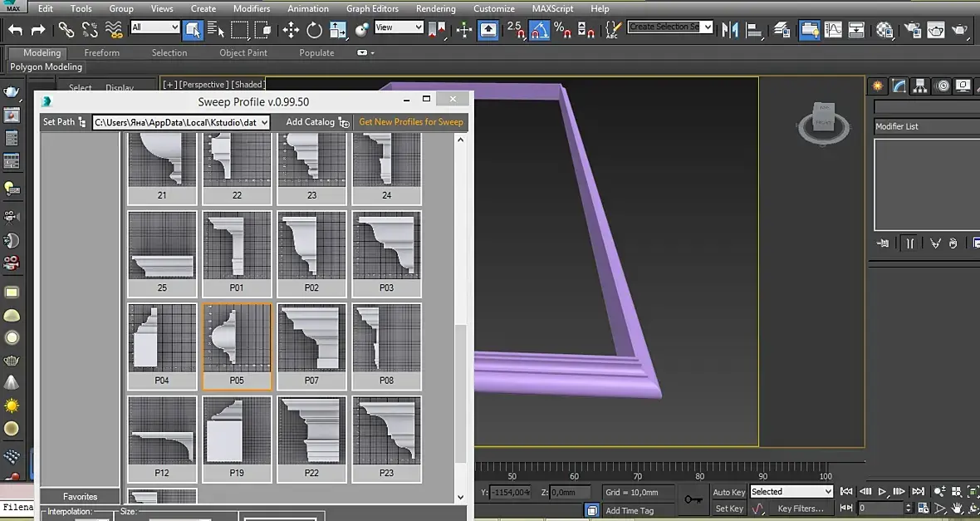The height and width of the screenshot is (521, 980).
Task: Expand the Sweep Profile path dropdown
Action: pos(265,122)
